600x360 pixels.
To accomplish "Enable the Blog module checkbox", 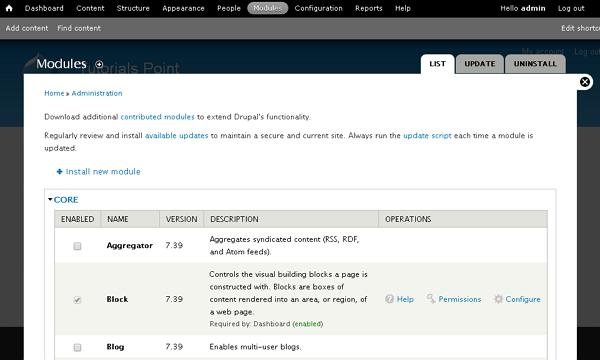I will coord(77,347).
